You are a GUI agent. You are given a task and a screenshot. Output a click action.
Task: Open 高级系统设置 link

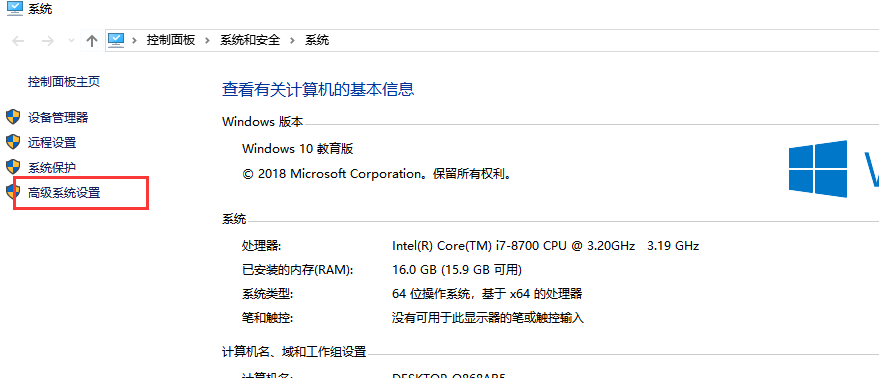(64, 193)
